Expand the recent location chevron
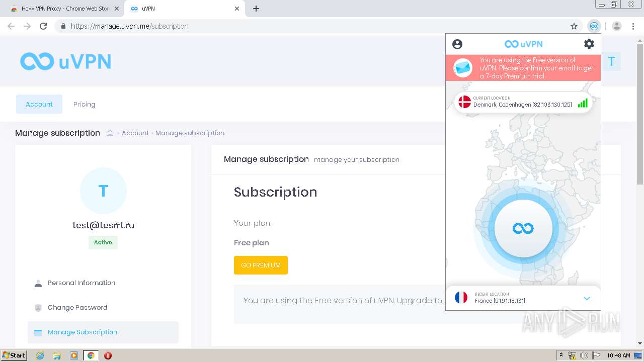The width and height of the screenshot is (644, 362). [587, 298]
